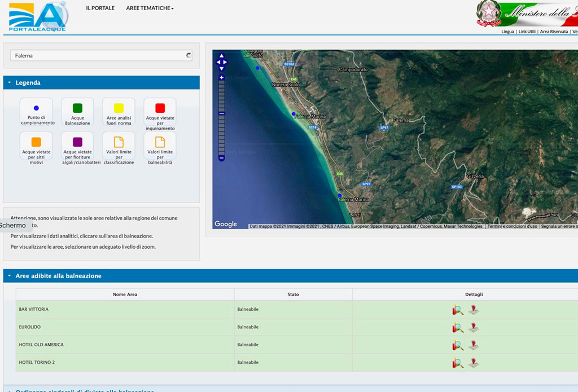The image size is (578, 392).
Task: Open details magnifier for BAR VITTORIA
Action: point(458,310)
